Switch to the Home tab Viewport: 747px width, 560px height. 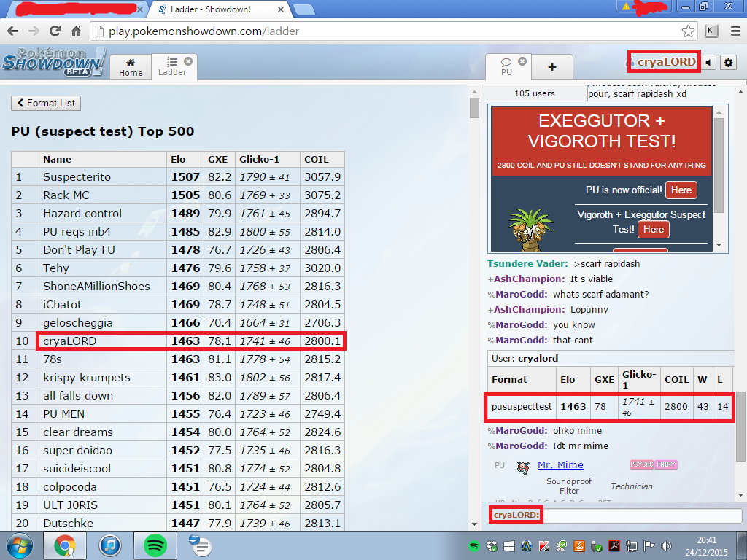click(131, 67)
